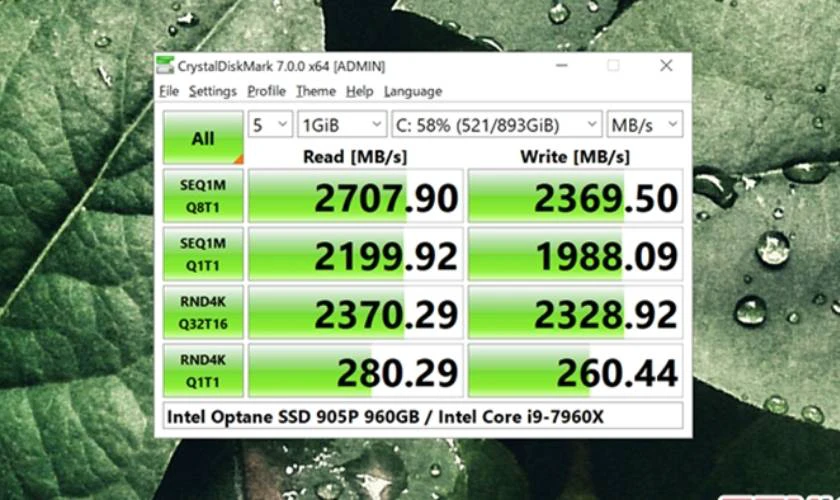Screen dimensions: 840x500
Task: Click the RND4K Q32T16 read value 2370.29
Action: [356, 312]
